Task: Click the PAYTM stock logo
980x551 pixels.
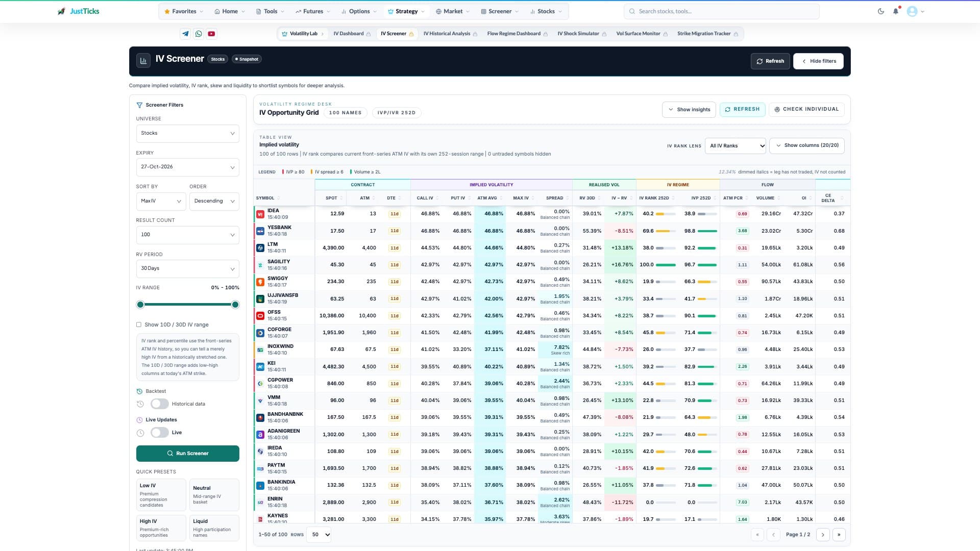Action: pyautogui.click(x=260, y=468)
